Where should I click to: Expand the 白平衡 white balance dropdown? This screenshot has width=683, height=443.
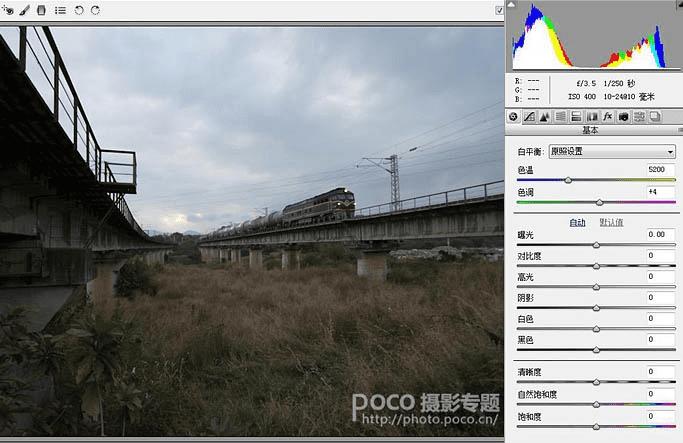pos(612,152)
